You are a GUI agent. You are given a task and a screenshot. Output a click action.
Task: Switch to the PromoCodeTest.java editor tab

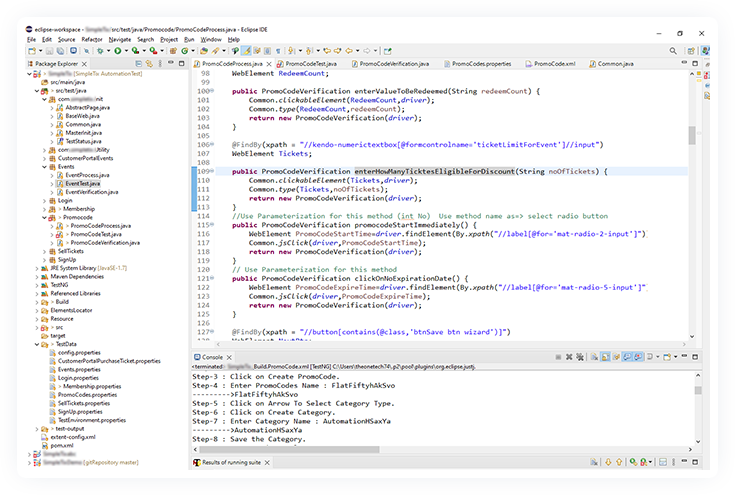pyautogui.click(x=310, y=63)
